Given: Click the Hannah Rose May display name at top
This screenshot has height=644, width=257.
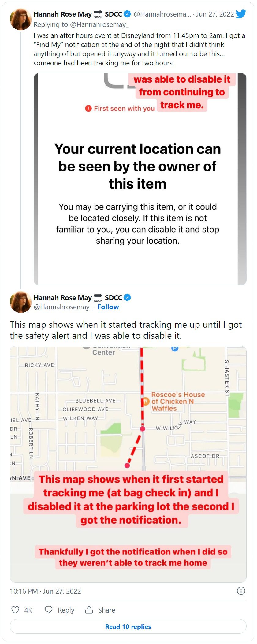Looking at the screenshot, I should click(63, 14).
